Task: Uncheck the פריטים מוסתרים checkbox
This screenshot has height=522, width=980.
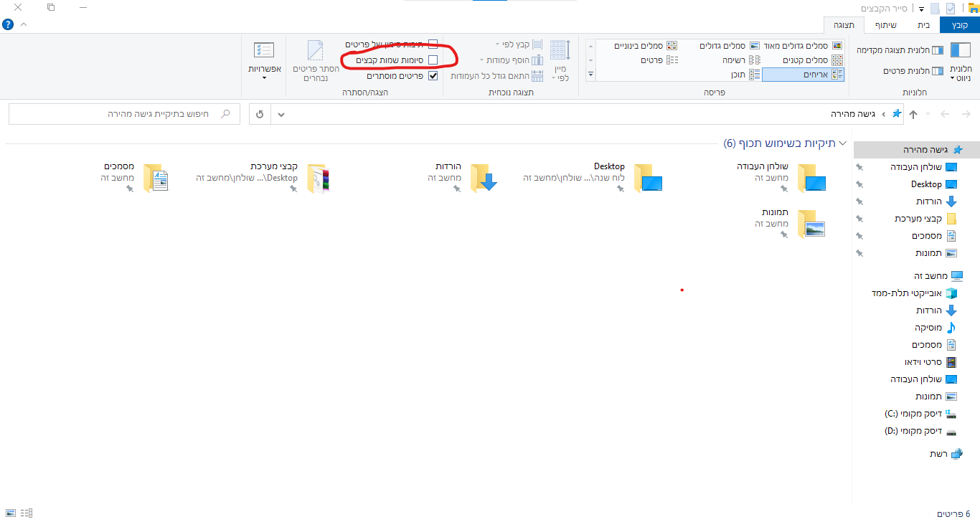Action: coord(433,75)
